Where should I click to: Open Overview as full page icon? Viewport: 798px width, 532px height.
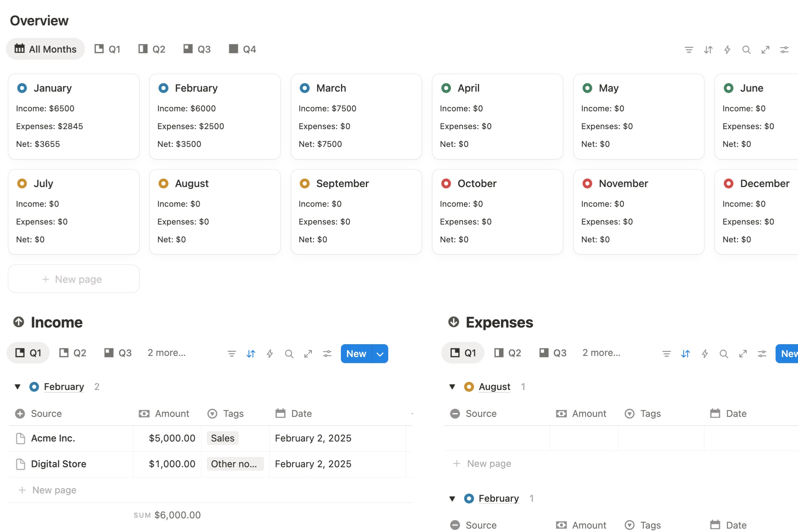click(x=765, y=50)
